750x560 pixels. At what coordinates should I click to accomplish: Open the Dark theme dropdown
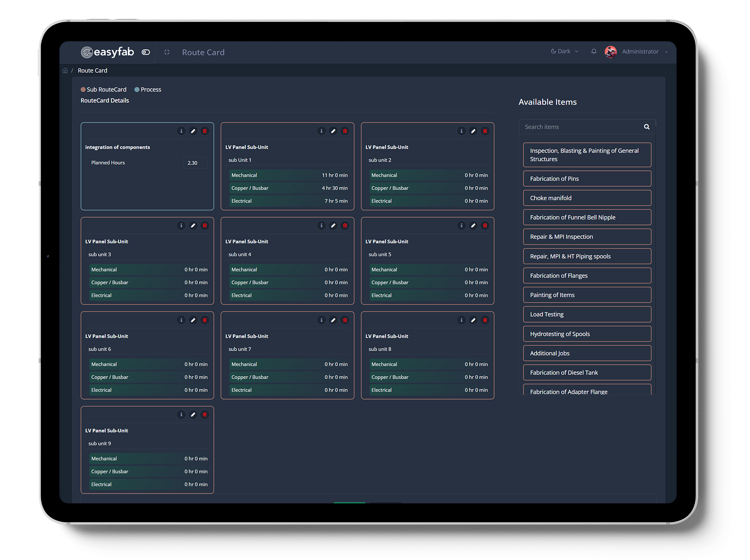pos(565,51)
